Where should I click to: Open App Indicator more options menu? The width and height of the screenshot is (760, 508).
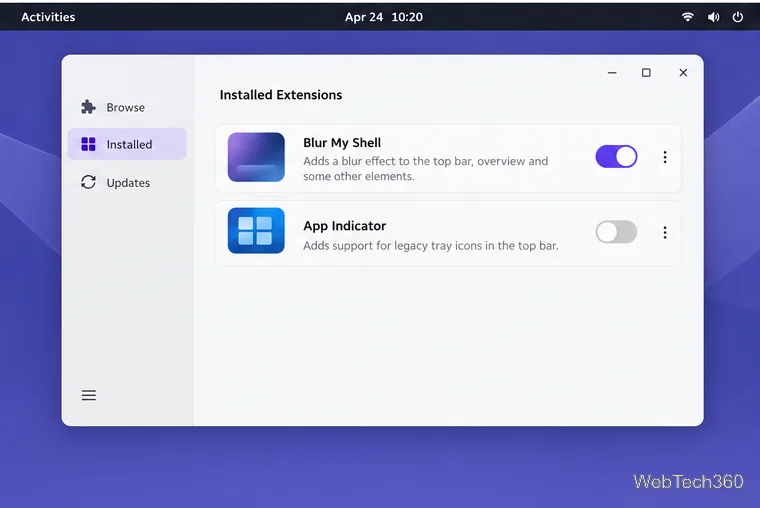665,233
